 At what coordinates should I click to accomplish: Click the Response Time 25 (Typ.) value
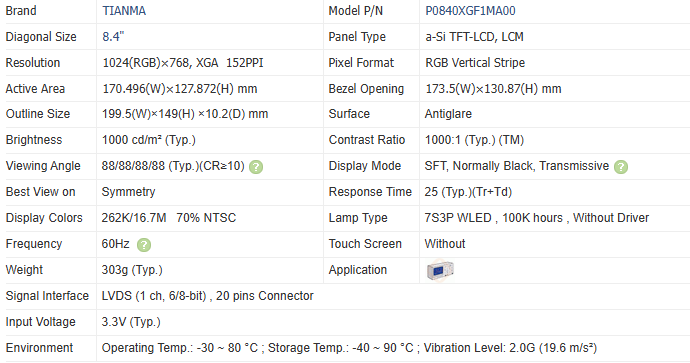point(468,192)
